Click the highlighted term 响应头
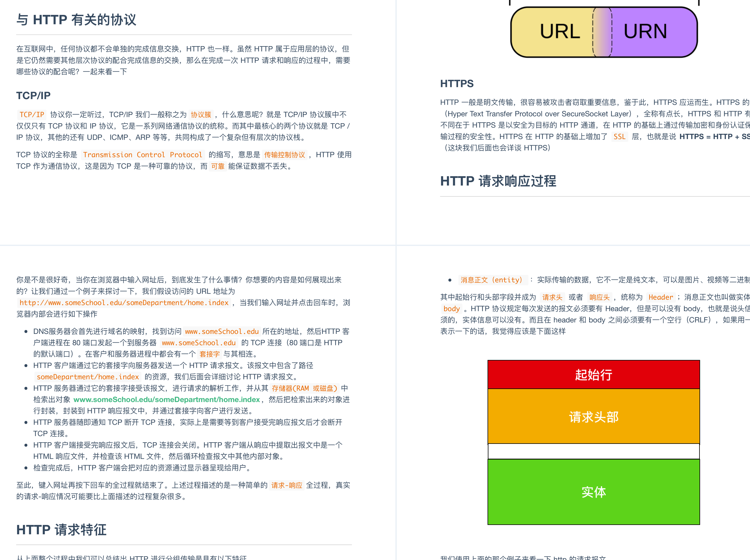Image resolution: width=750 pixels, height=560 pixels. [599, 297]
